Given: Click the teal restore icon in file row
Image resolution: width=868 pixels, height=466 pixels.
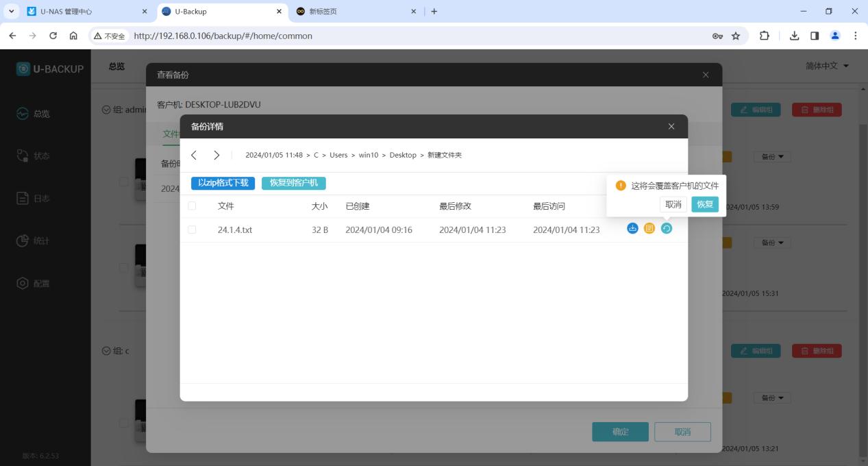Looking at the screenshot, I should (667, 228).
